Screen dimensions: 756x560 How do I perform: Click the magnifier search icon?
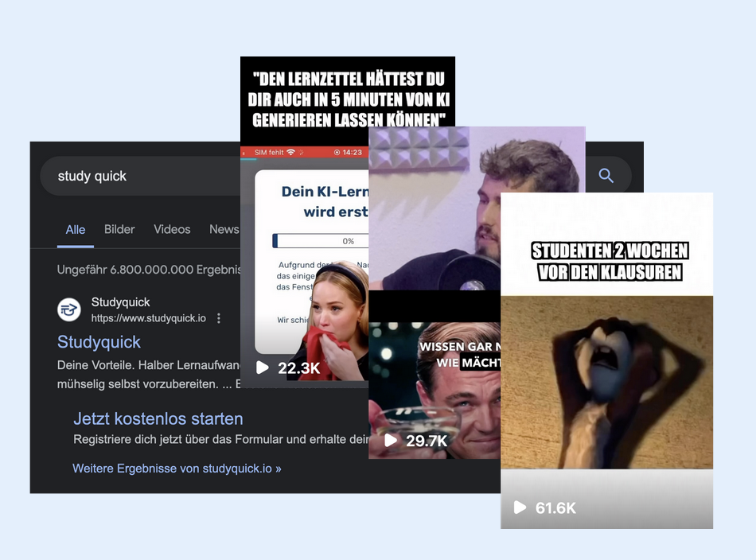point(606,176)
